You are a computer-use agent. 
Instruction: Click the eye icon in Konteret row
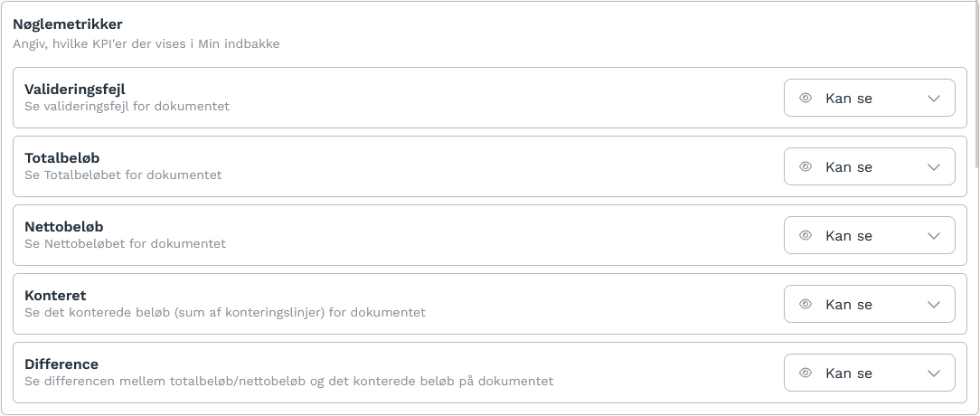pos(806,304)
